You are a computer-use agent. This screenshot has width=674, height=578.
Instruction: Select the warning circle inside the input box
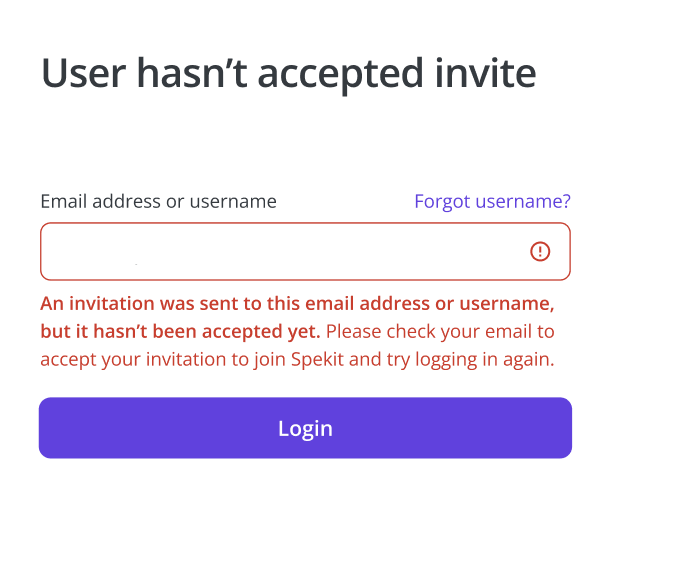pyautogui.click(x=539, y=251)
